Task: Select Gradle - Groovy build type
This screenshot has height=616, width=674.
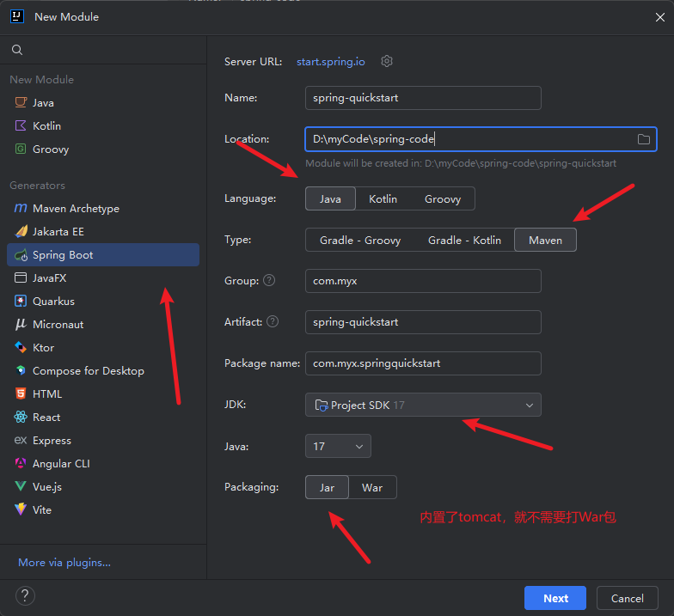Action: tap(360, 240)
